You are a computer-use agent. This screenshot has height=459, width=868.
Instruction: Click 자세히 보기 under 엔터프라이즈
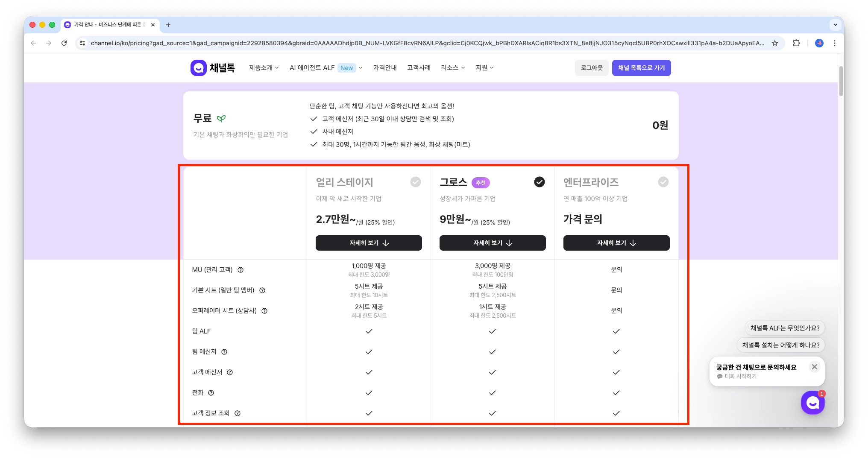click(616, 243)
